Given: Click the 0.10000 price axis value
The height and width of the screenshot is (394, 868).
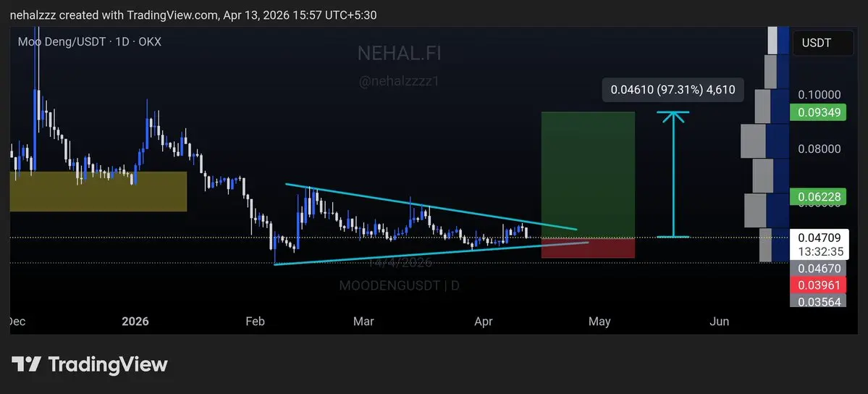Looking at the screenshot, I should pos(819,95).
